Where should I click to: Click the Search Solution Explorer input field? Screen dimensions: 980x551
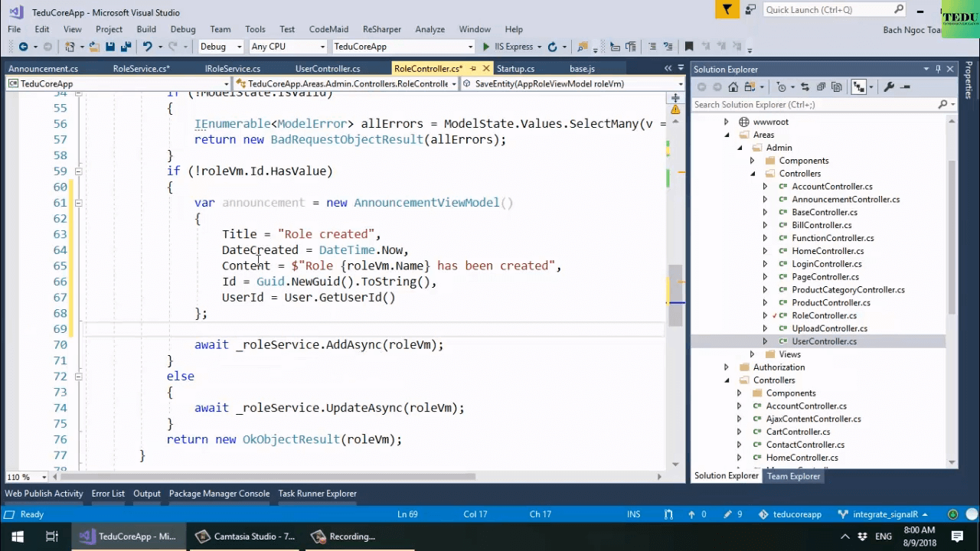point(815,104)
